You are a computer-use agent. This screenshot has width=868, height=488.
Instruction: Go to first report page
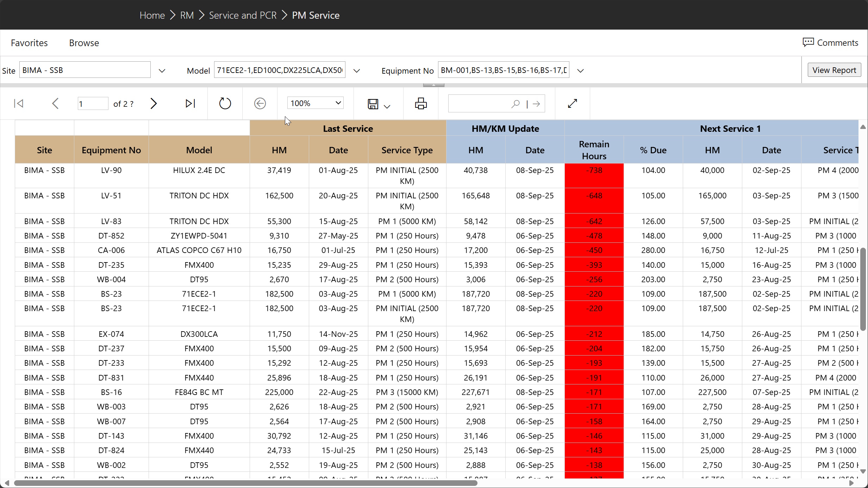click(x=19, y=104)
